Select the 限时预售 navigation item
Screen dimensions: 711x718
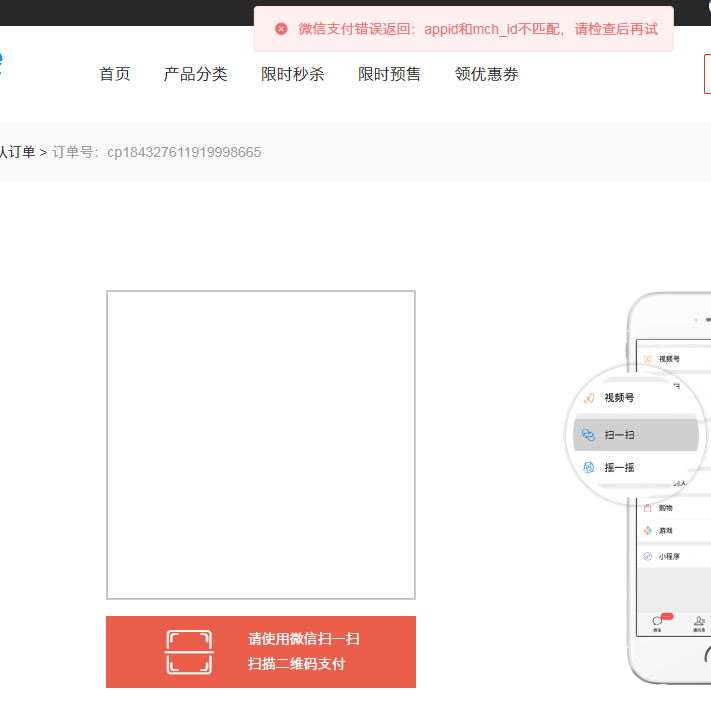[389, 74]
